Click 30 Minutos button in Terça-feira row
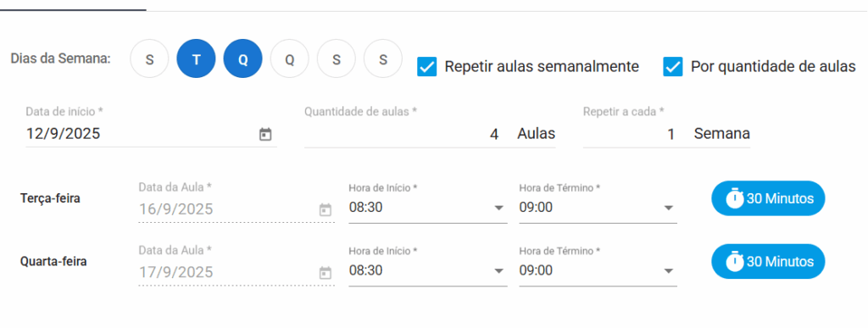Screen dimensions: 868x328 click(x=768, y=198)
